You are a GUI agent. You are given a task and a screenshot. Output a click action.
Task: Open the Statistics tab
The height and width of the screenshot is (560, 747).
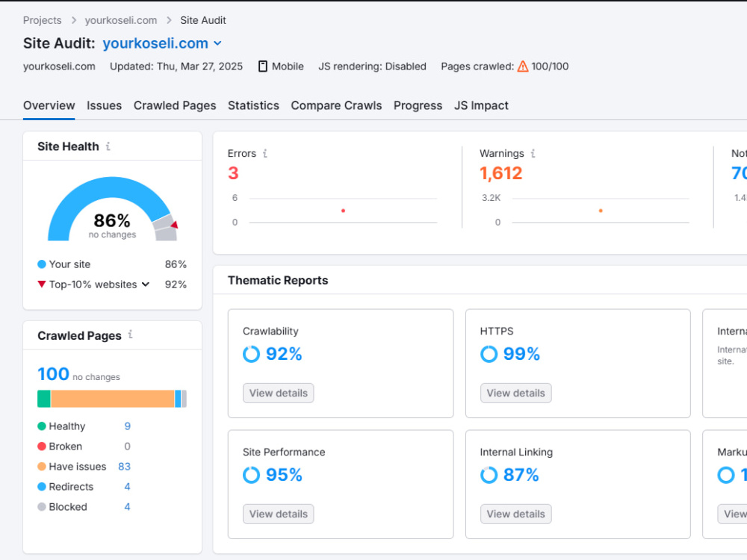point(253,105)
